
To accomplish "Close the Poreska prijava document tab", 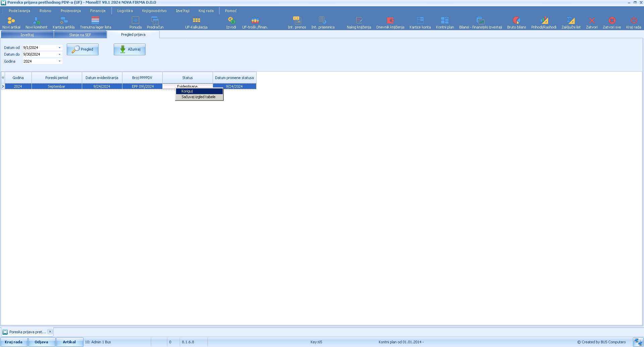I will pyautogui.click(x=50, y=332).
